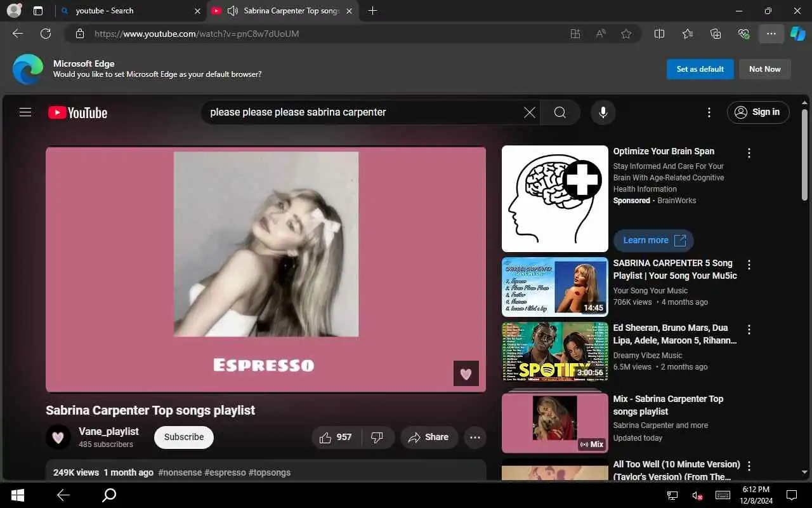Add this page to favorites star
The width and height of the screenshot is (812, 508).
point(626,34)
